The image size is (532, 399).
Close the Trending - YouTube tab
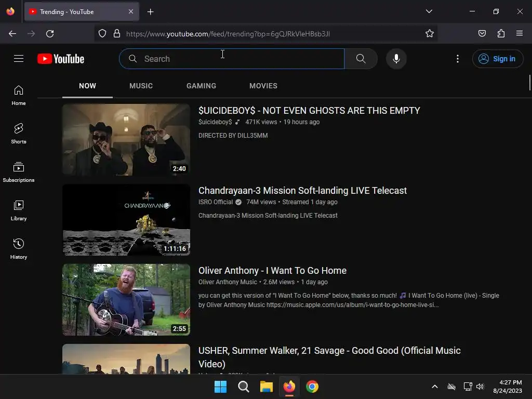pyautogui.click(x=131, y=11)
